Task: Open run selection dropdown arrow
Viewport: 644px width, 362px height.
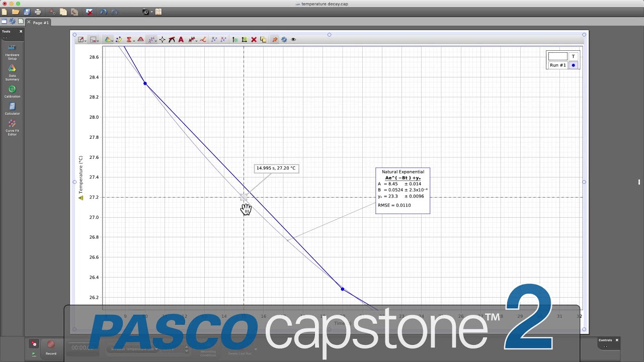Action: (x=112, y=40)
